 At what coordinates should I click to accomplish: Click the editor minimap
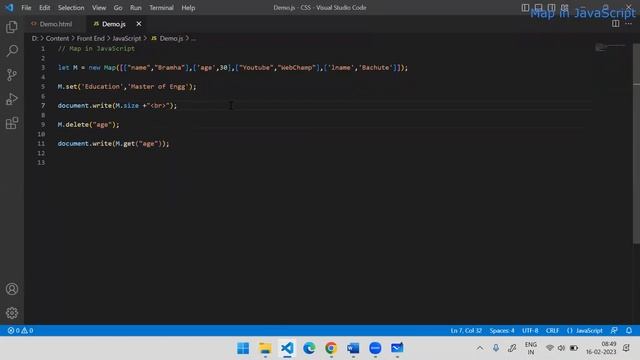pos(610,48)
